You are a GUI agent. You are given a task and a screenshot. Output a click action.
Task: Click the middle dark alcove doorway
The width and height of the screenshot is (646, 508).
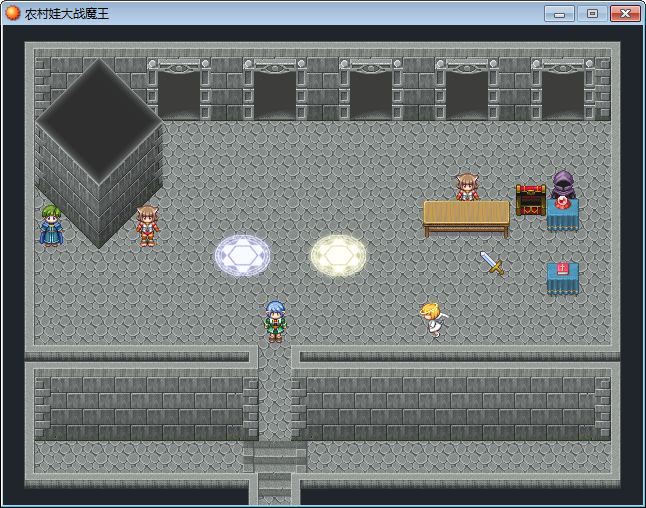click(x=371, y=95)
